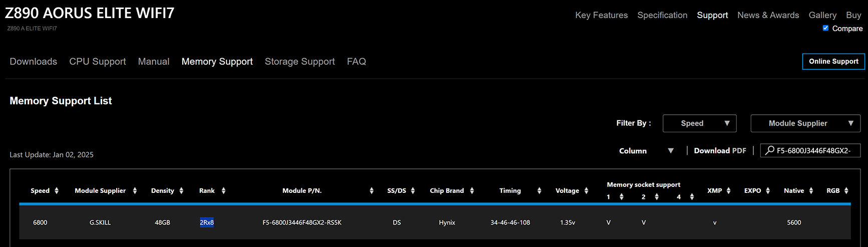
Task: Open the Speed filter dropdown
Action: [699, 123]
